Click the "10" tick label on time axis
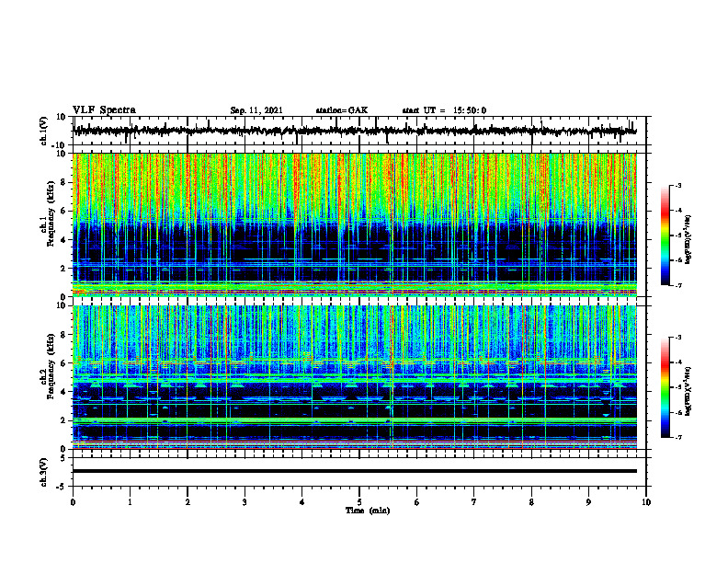728x563 pixels. [x=646, y=502]
